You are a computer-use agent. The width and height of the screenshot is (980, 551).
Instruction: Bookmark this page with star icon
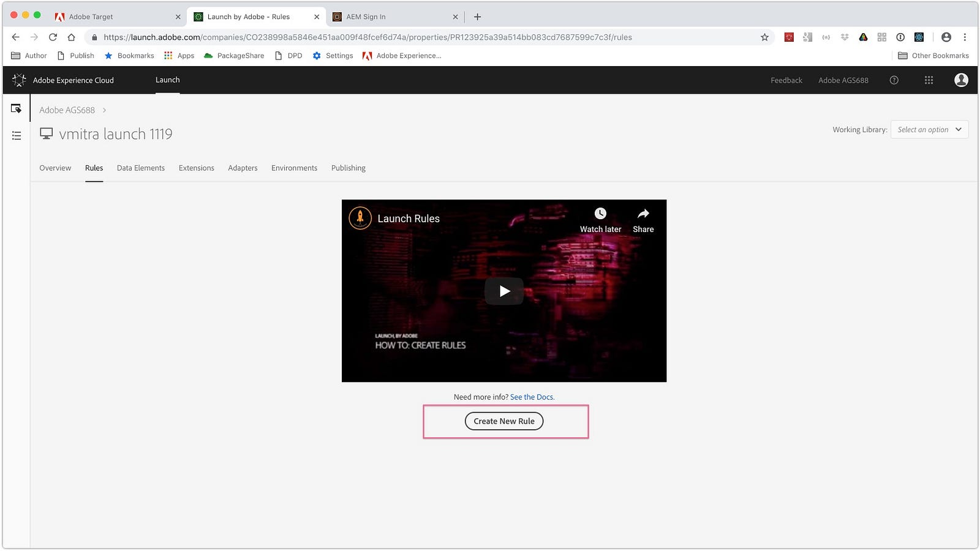(764, 37)
